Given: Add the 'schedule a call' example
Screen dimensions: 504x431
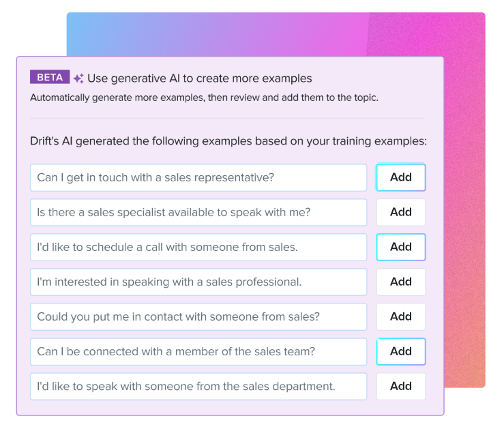Looking at the screenshot, I should point(401,247).
